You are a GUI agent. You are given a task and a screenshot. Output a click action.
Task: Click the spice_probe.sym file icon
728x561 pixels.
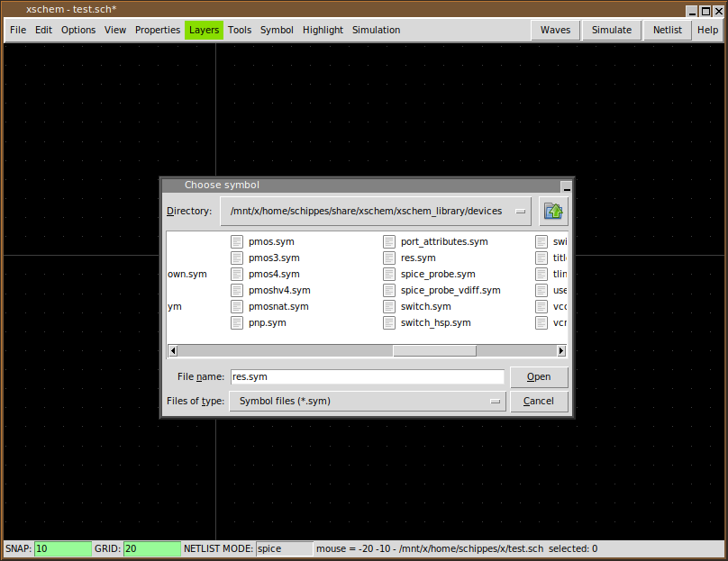[x=389, y=274]
